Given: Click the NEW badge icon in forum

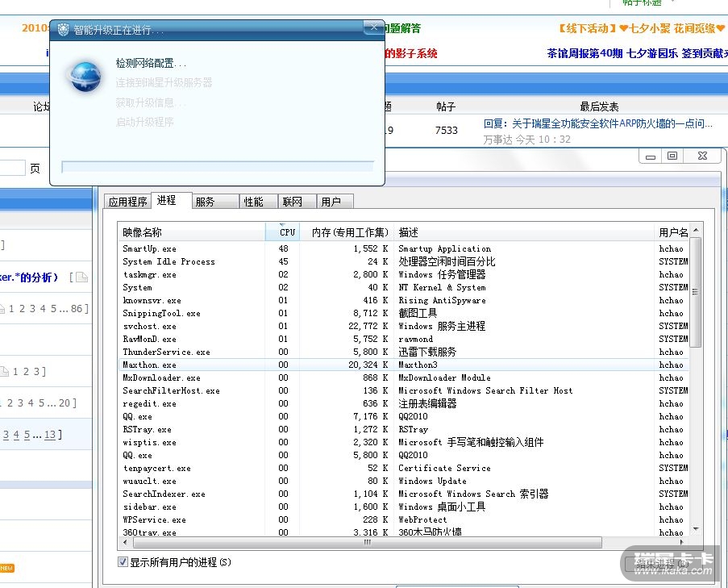Looking at the screenshot, I should (x=7, y=568).
